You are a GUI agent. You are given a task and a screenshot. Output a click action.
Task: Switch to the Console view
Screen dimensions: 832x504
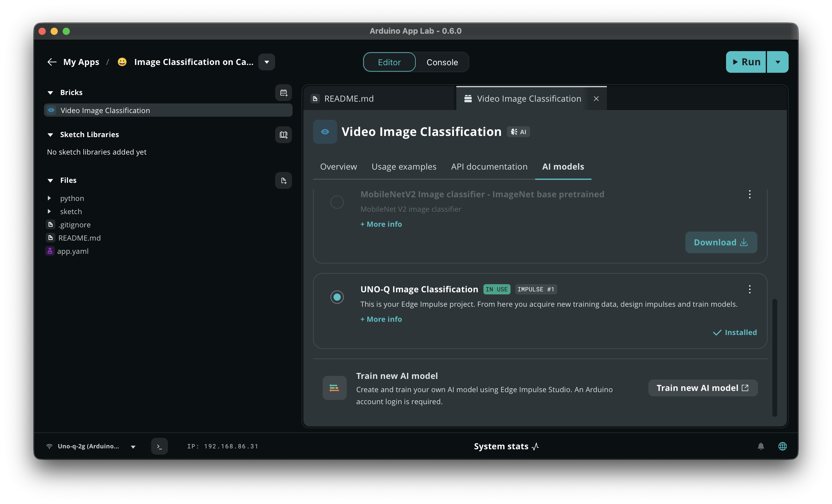[x=442, y=62]
